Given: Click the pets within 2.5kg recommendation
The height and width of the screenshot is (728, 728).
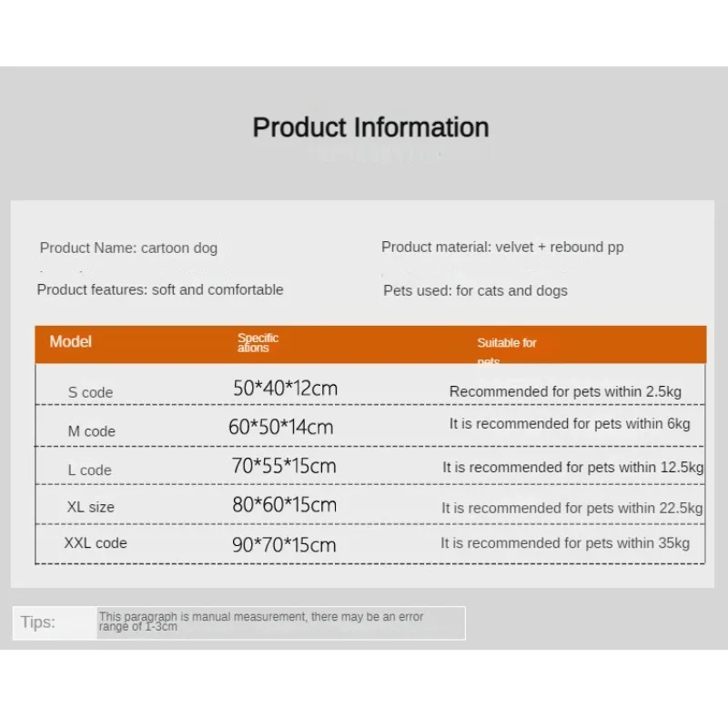Looking at the screenshot, I should [565, 391].
